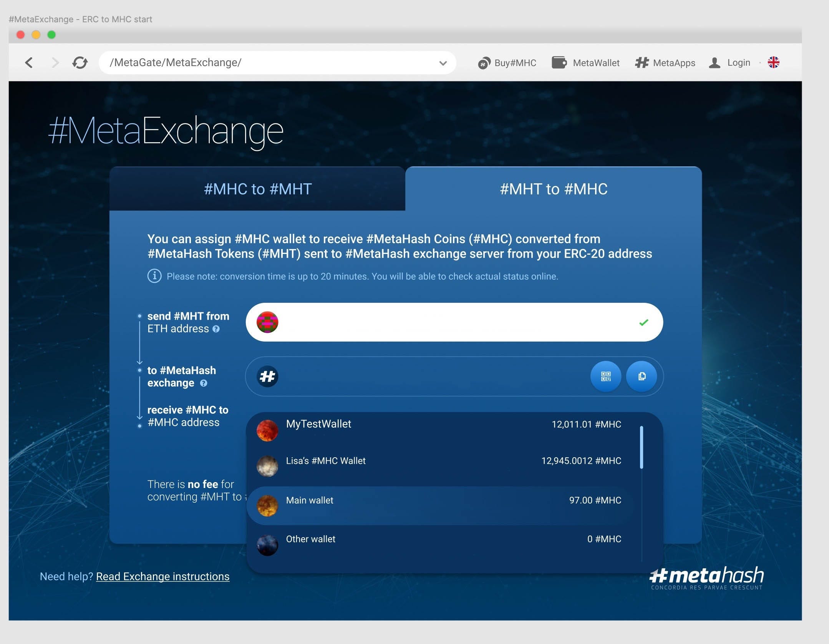Click the yellow minimize window dot

pyautogui.click(x=36, y=35)
